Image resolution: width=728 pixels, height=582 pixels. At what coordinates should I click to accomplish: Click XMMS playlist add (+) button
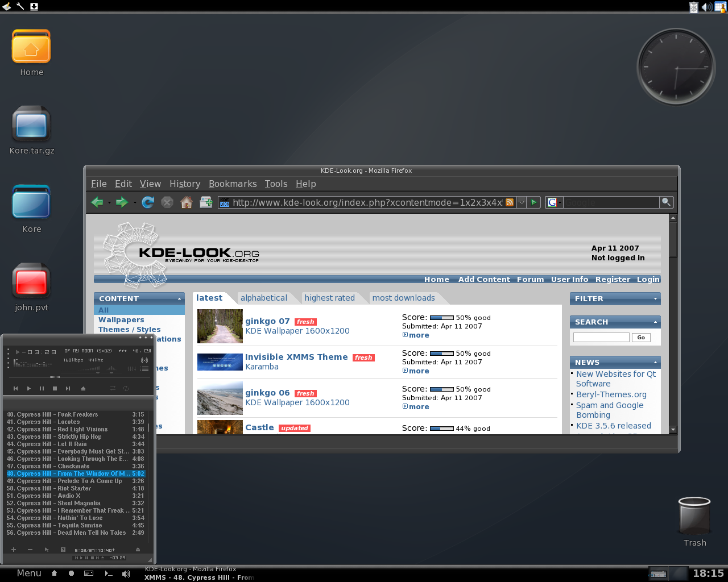point(14,550)
